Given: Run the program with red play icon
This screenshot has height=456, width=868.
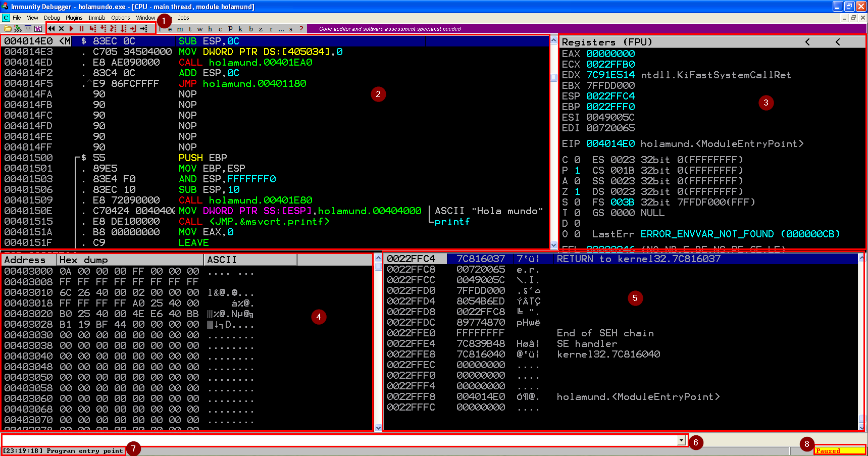Looking at the screenshot, I should tap(71, 29).
